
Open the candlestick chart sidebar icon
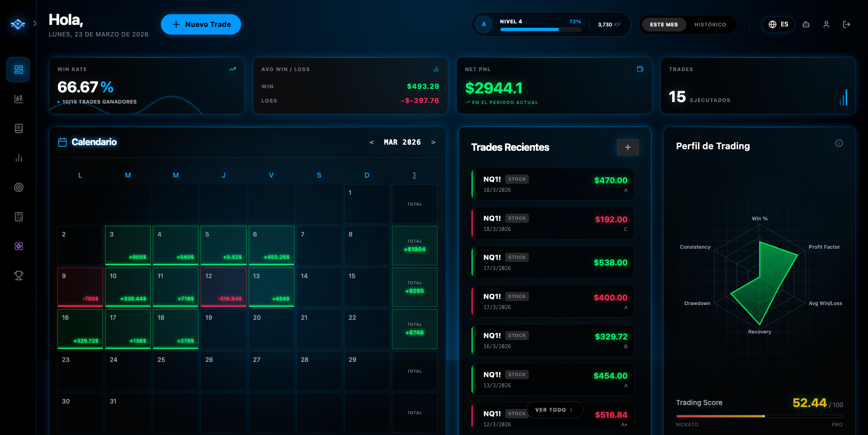pos(18,99)
